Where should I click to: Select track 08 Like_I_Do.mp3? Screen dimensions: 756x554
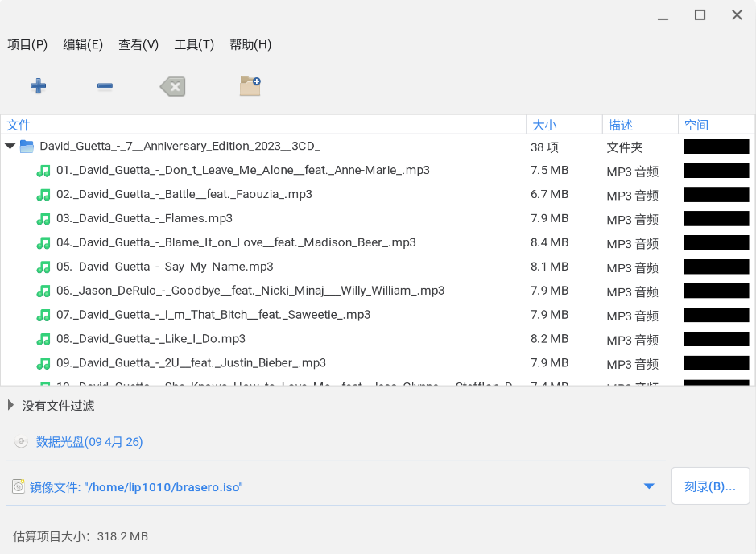pyautogui.click(x=151, y=339)
